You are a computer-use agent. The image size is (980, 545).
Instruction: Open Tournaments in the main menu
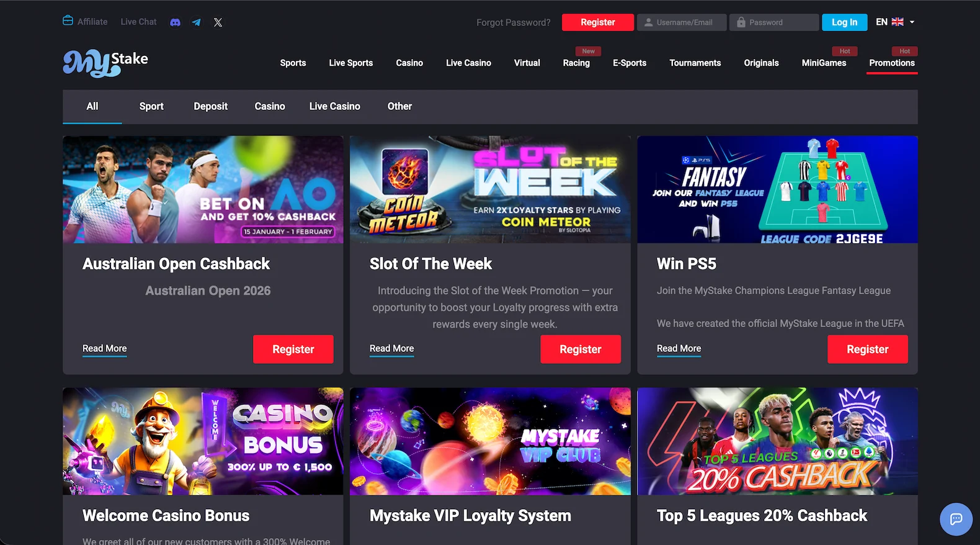tap(695, 63)
